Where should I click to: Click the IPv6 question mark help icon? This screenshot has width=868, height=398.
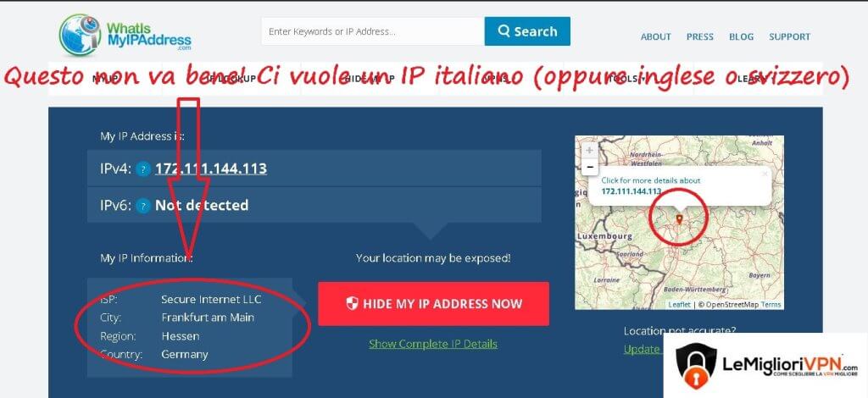tap(143, 206)
